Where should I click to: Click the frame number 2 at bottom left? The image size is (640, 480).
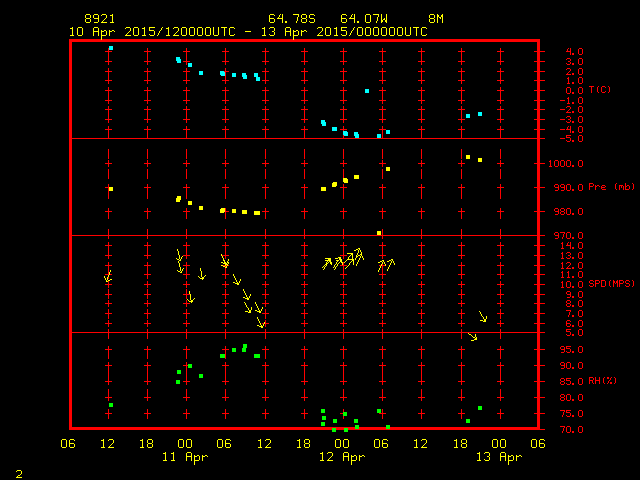click(x=19, y=472)
